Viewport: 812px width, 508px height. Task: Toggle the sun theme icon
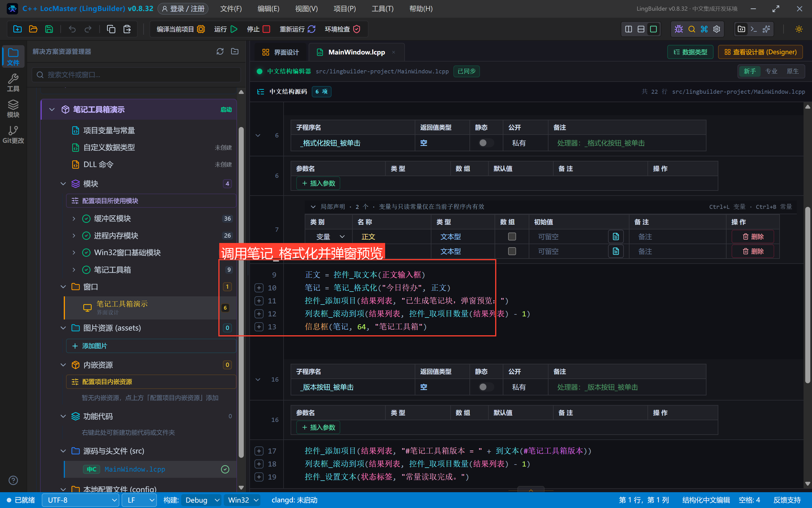(799, 29)
